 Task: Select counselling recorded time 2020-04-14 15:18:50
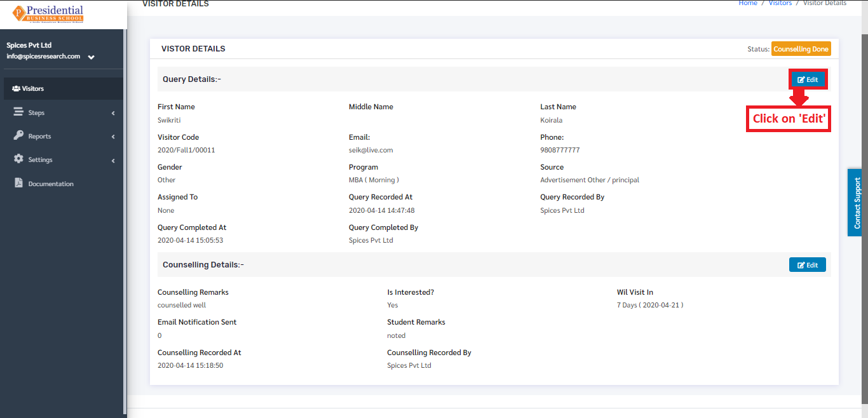click(x=191, y=365)
